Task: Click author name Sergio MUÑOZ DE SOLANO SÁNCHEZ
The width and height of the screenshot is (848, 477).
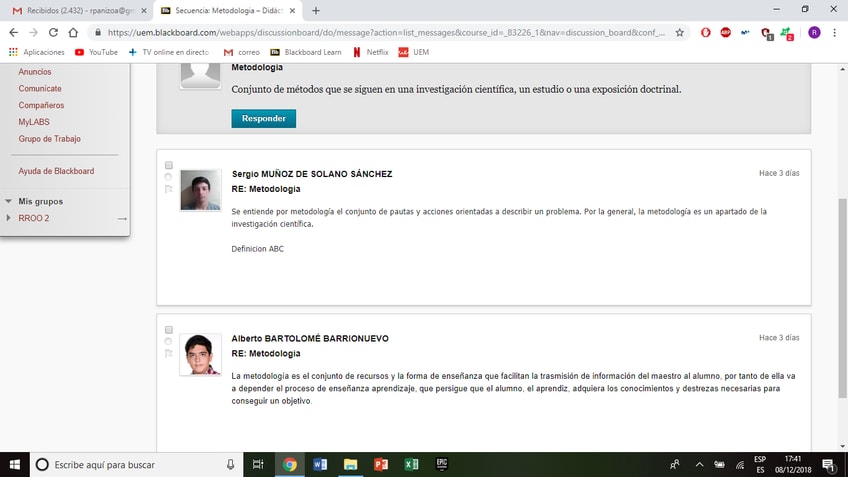Action: (312, 174)
